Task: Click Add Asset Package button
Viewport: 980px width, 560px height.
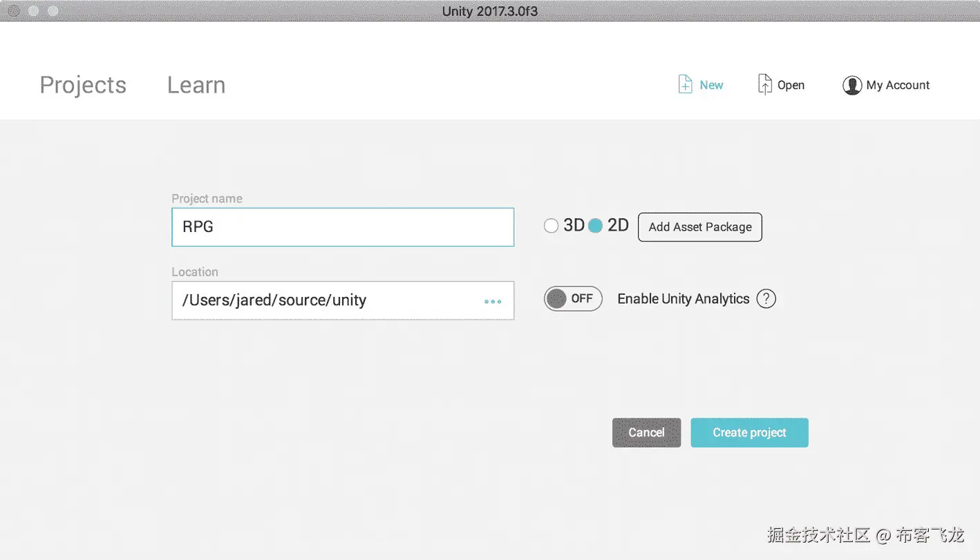Action: [700, 227]
